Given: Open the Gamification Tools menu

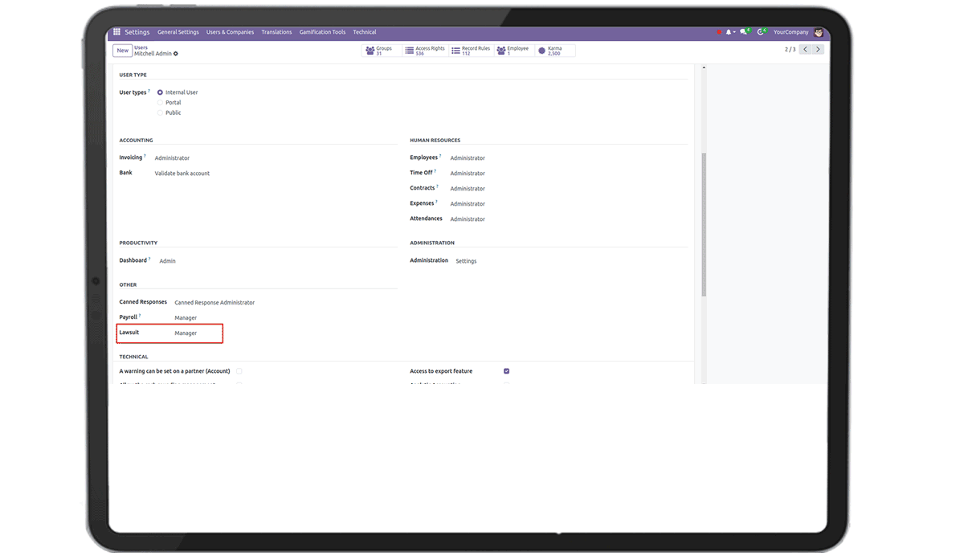Looking at the screenshot, I should point(322,32).
